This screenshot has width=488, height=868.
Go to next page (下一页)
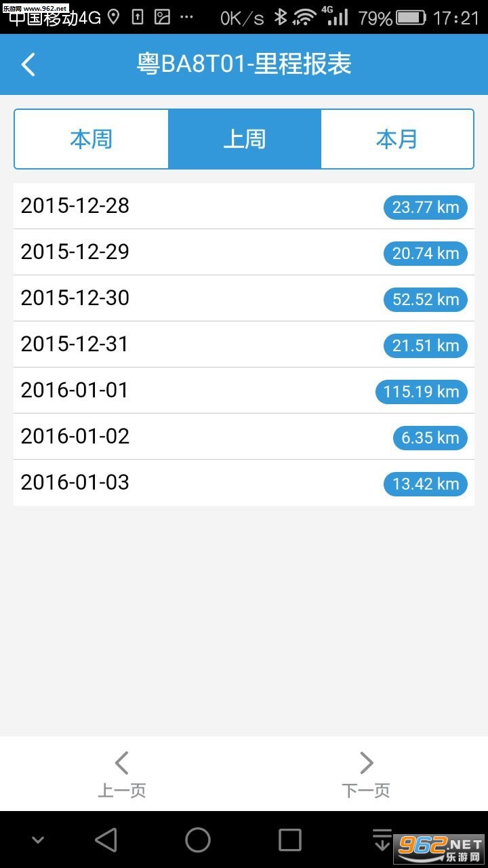[366, 774]
